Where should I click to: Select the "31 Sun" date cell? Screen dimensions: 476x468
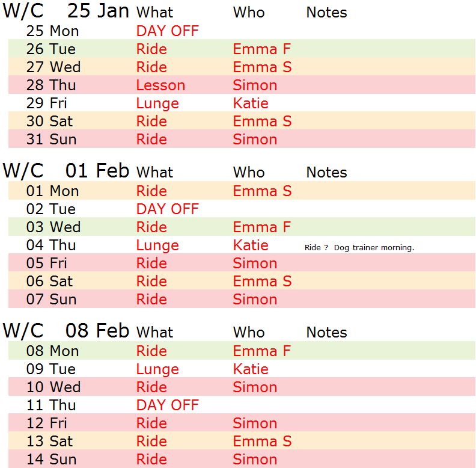click(x=51, y=140)
